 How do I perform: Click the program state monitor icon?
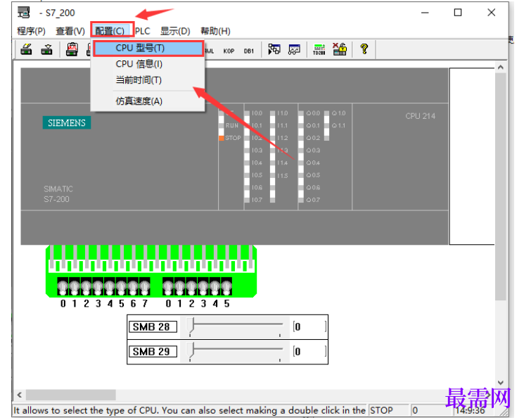[274, 49]
